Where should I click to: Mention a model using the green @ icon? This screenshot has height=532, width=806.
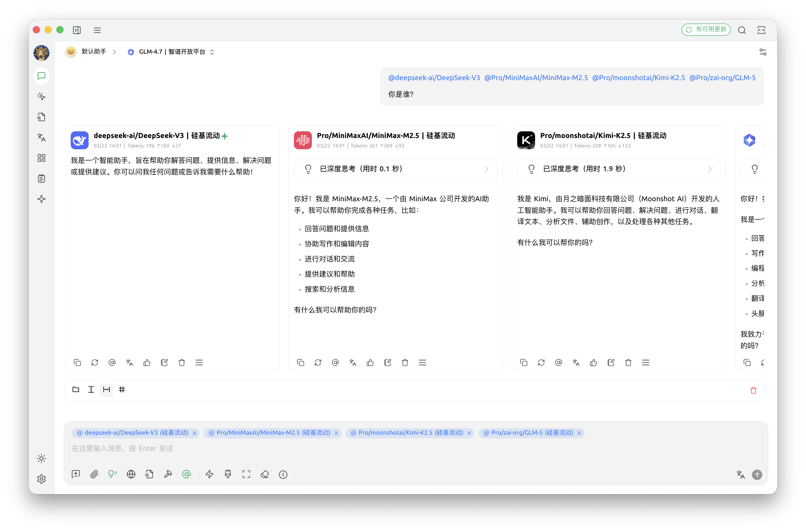186,474
